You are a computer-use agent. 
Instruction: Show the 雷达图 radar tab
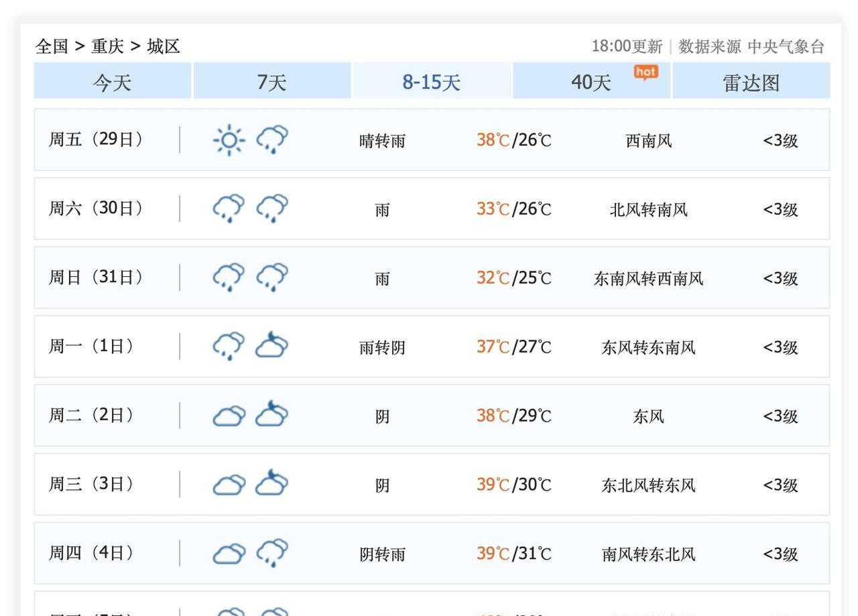point(751,82)
